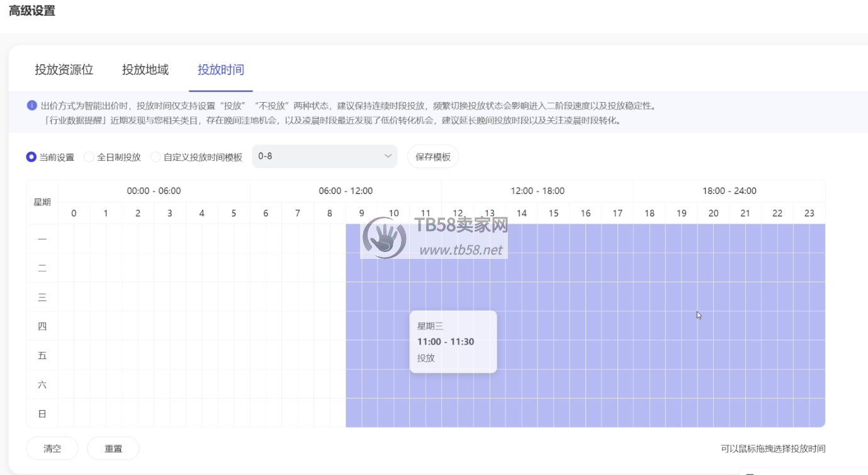Click the 00:00 - 06:00 column header
Viewport: 868px width, 475px height.
[154, 191]
